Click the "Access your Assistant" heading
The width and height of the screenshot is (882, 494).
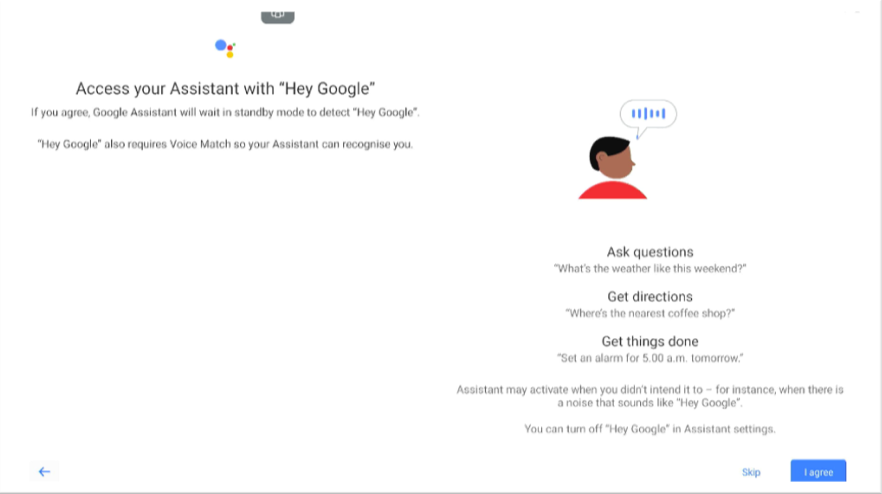tap(225, 87)
